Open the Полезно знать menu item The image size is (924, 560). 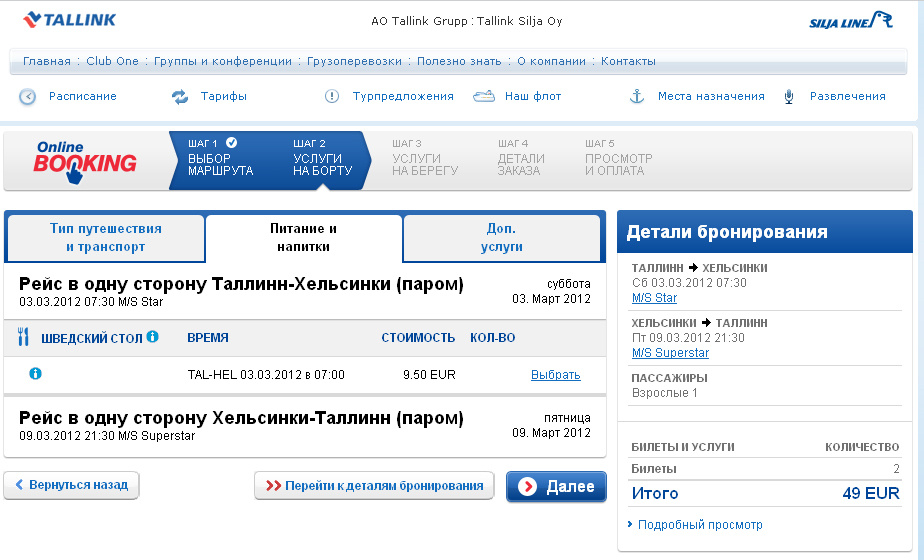pos(459,61)
